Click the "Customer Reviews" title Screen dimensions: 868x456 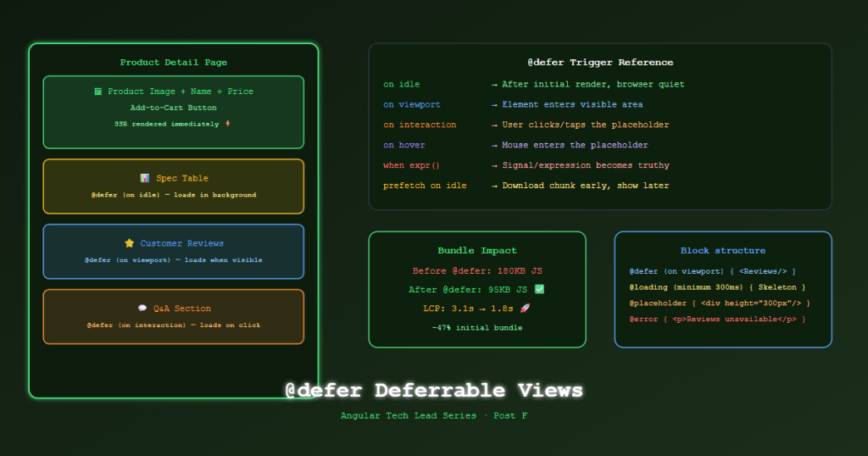(x=182, y=243)
